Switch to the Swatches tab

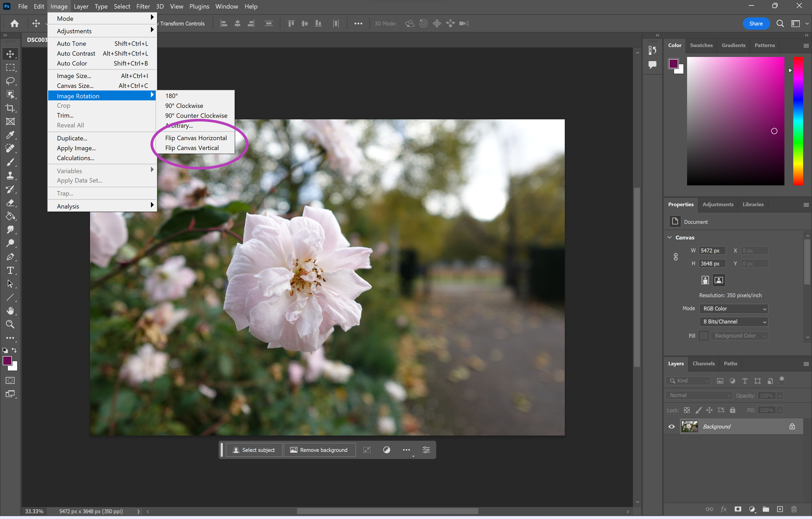[x=701, y=45]
